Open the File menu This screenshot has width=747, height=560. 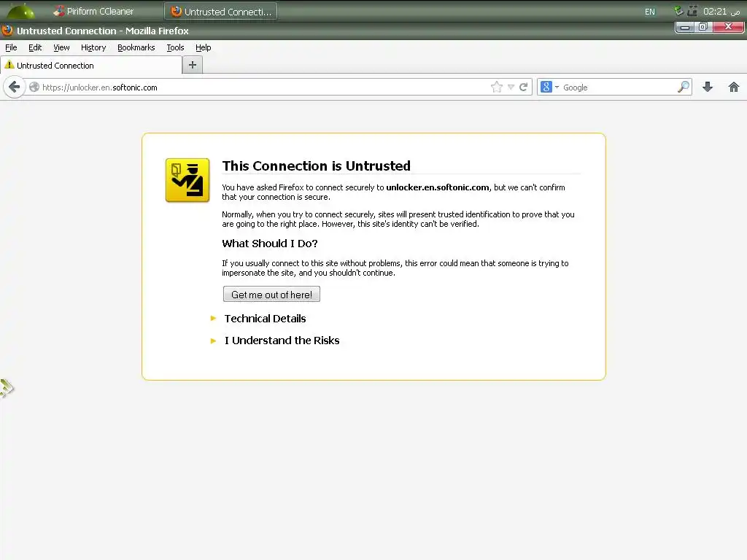click(11, 47)
